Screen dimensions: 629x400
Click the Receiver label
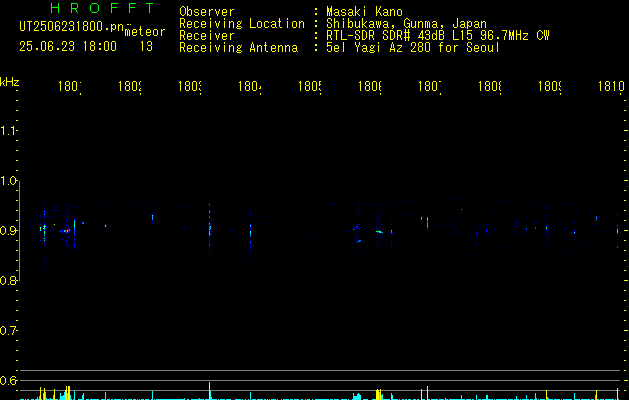tap(207, 36)
